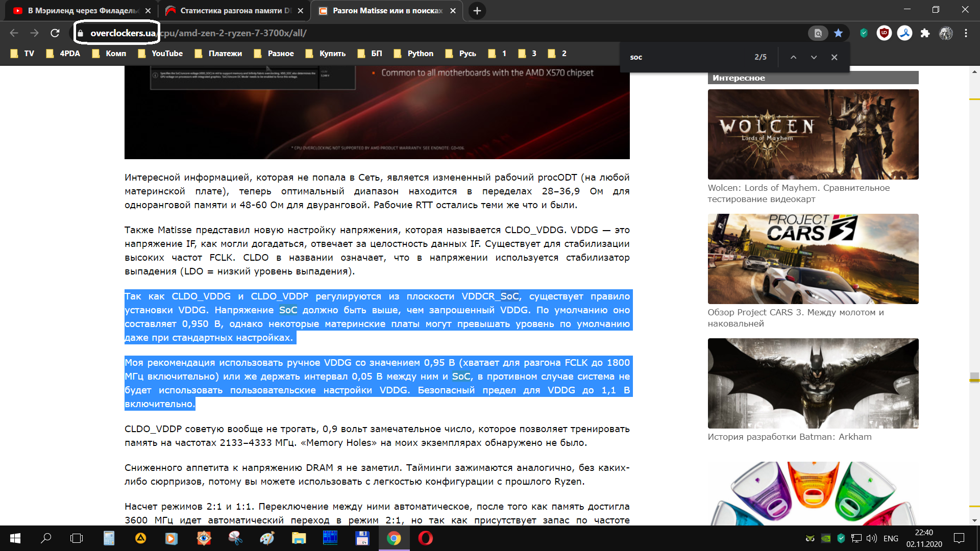Screen dimensions: 980x551
Task: Open the История разработки Batman: Arkham link
Action: (789, 437)
